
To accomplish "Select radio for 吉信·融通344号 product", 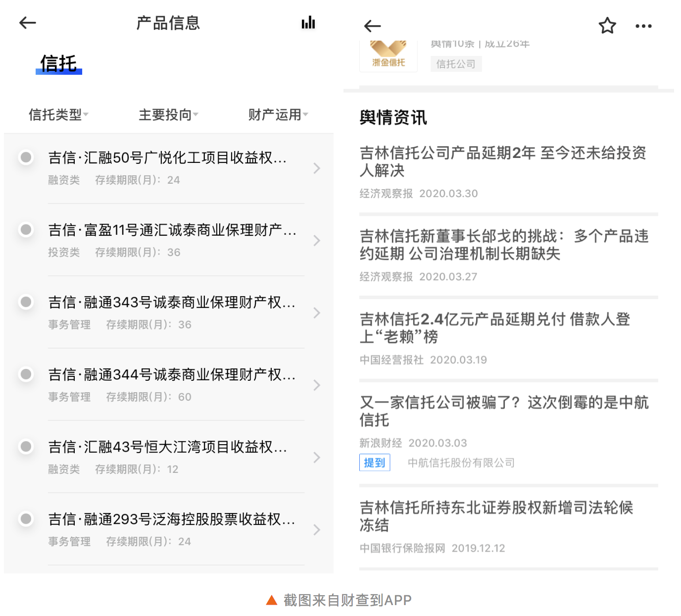I will tap(26, 374).
